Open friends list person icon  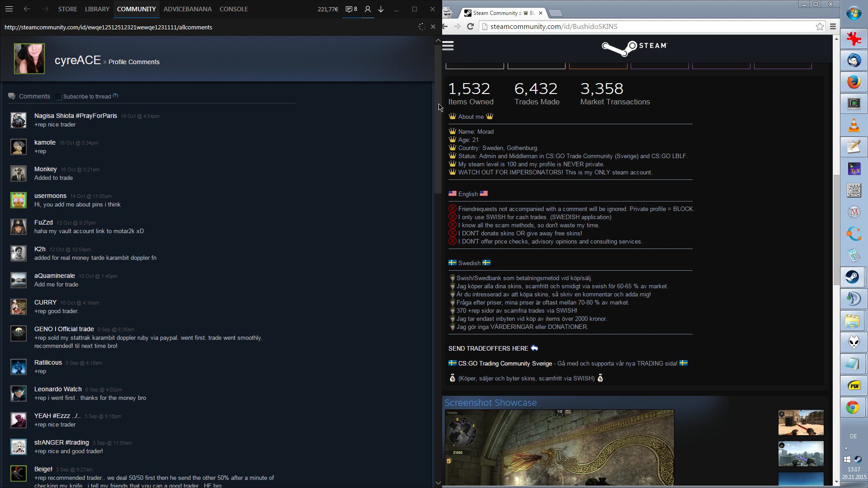[368, 9]
